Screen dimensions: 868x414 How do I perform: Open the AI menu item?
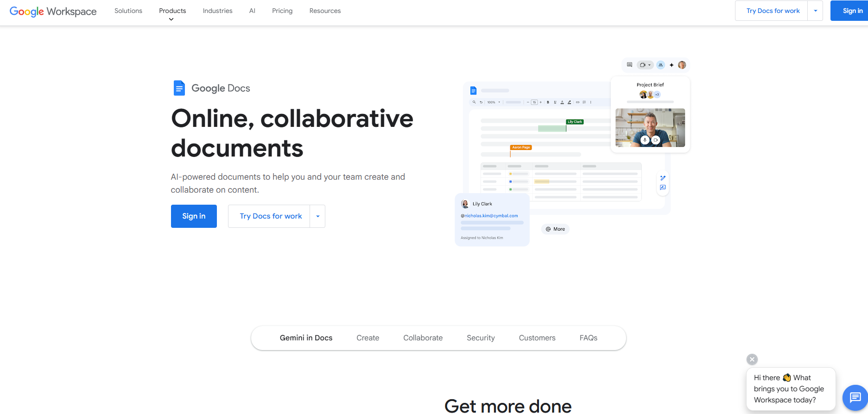252,11
